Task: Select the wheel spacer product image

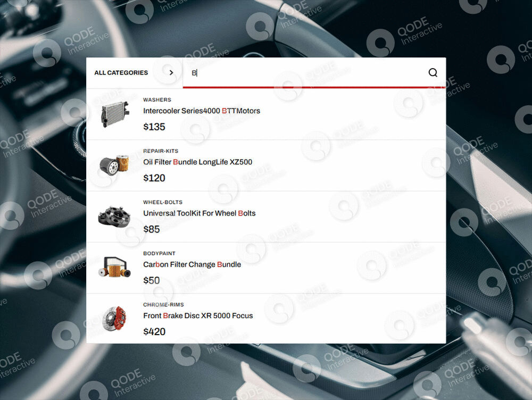Action: pyautogui.click(x=113, y=216)
